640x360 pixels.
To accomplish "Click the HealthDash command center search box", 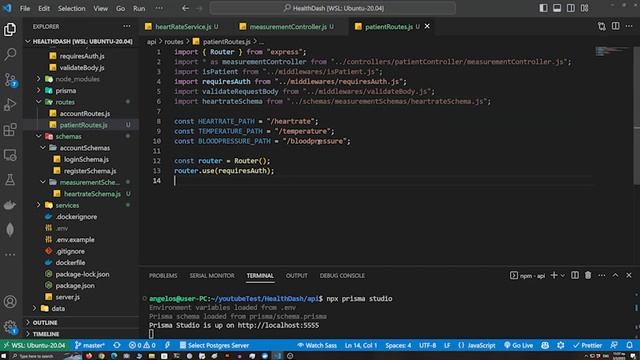I will pos(333,8).
